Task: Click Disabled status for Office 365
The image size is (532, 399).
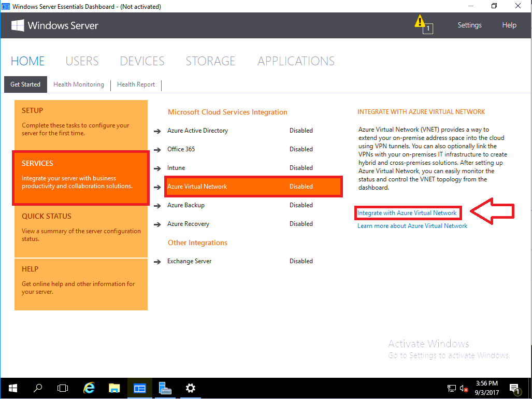Action: pyautogui.click(x=301, y=149)
